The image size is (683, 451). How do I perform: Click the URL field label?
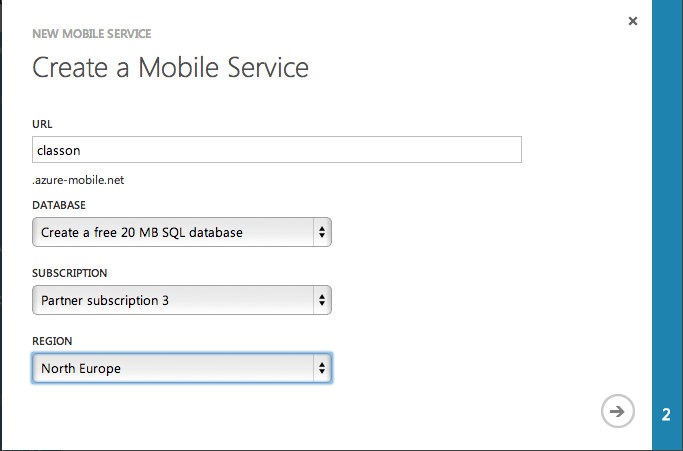[42, 124]
